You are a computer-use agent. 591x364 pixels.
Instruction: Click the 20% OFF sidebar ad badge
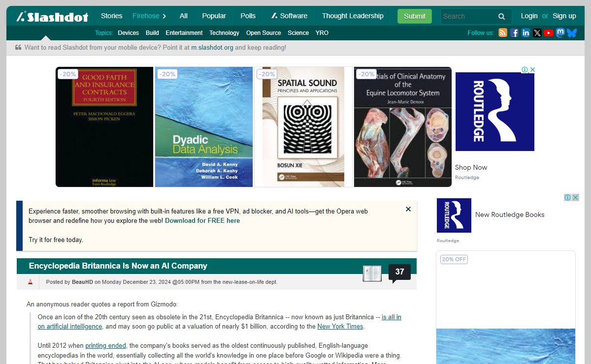(x=454, y=259)
